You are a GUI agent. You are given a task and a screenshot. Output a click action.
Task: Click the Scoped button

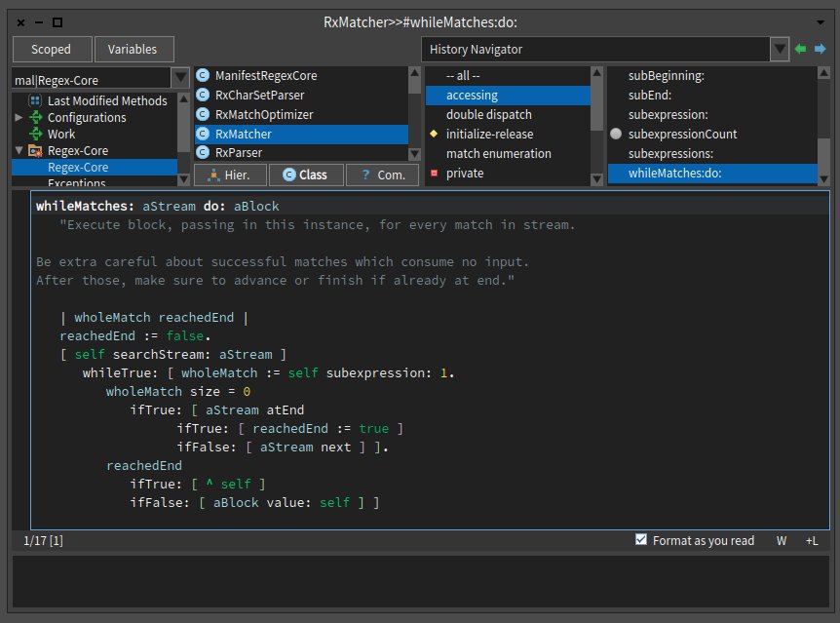point(52,49)
